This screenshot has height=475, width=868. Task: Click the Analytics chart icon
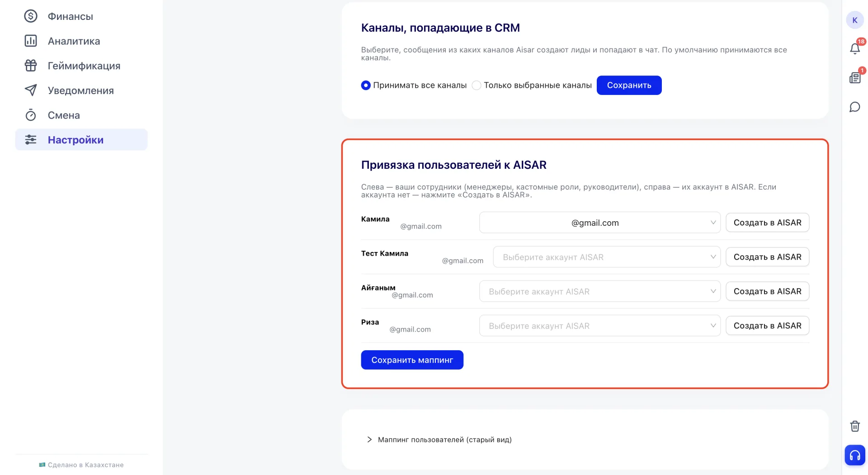31,41
